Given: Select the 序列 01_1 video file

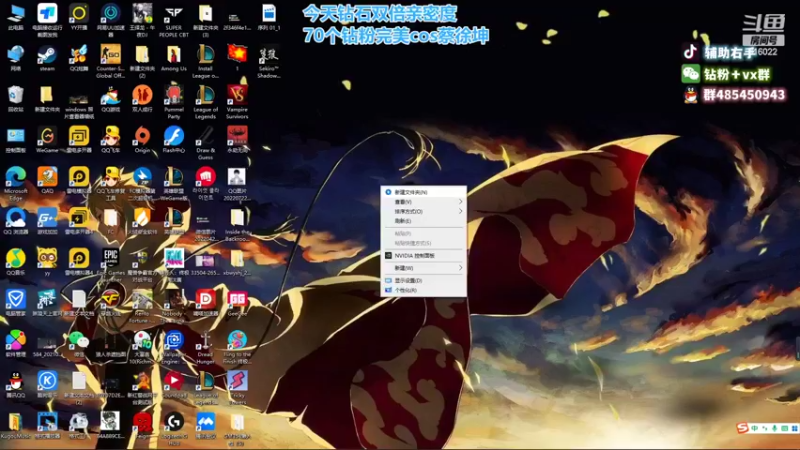Looking at the screenshot, I should pos(268,17).
